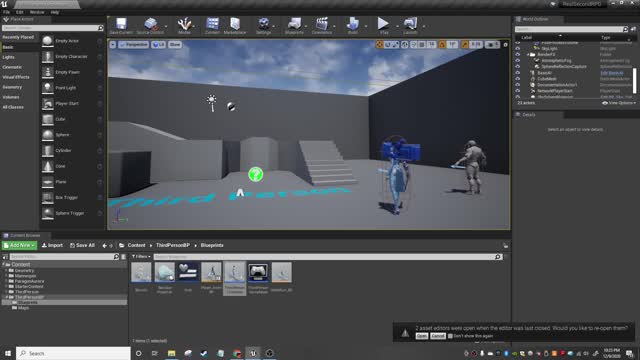Collapse the RenderFX folder in World Outliner
The image size is (640, 360).
528,54
